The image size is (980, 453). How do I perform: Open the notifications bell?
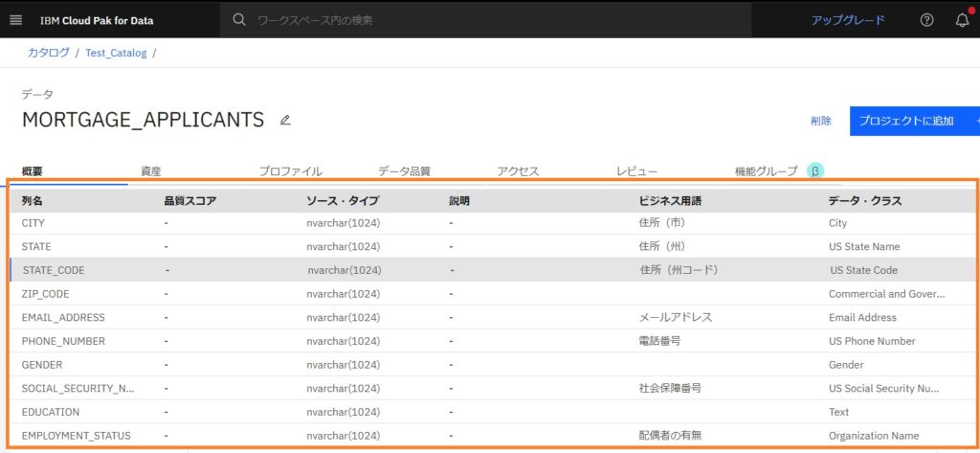tap(963, 20)
